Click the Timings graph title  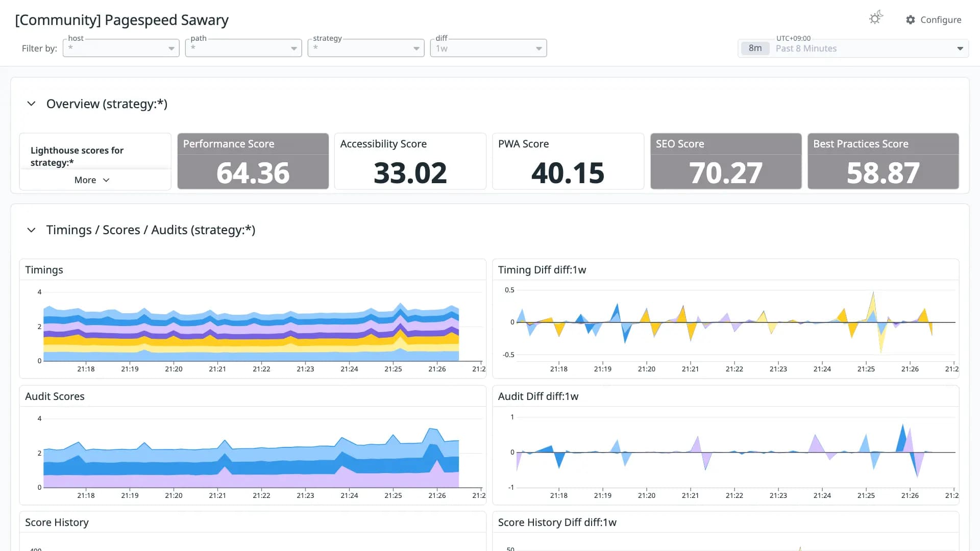click(44, 270)
